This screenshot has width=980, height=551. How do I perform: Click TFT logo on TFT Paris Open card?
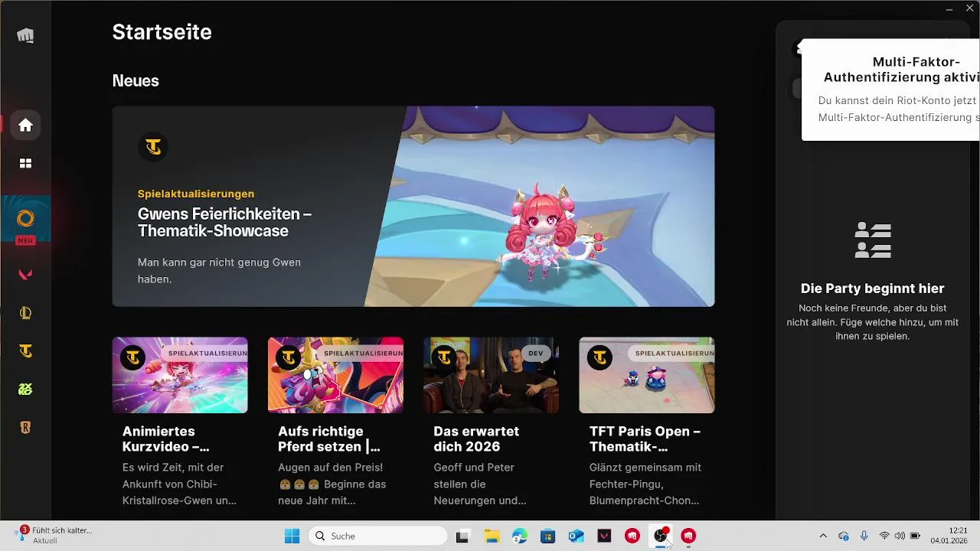pos(599,357)
